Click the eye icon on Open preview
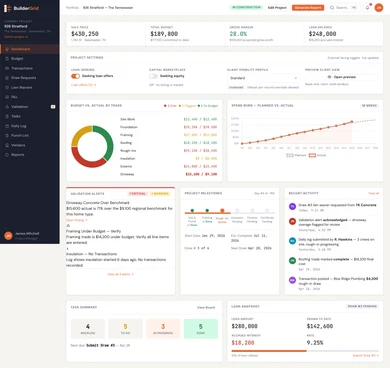The height and width of the screenshot is (368, 390). click(330, 77)
